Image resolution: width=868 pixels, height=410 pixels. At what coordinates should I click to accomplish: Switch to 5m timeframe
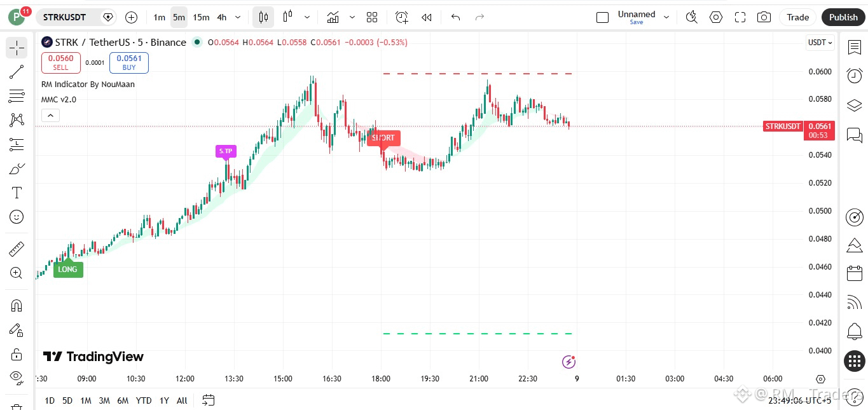point(179,17)
